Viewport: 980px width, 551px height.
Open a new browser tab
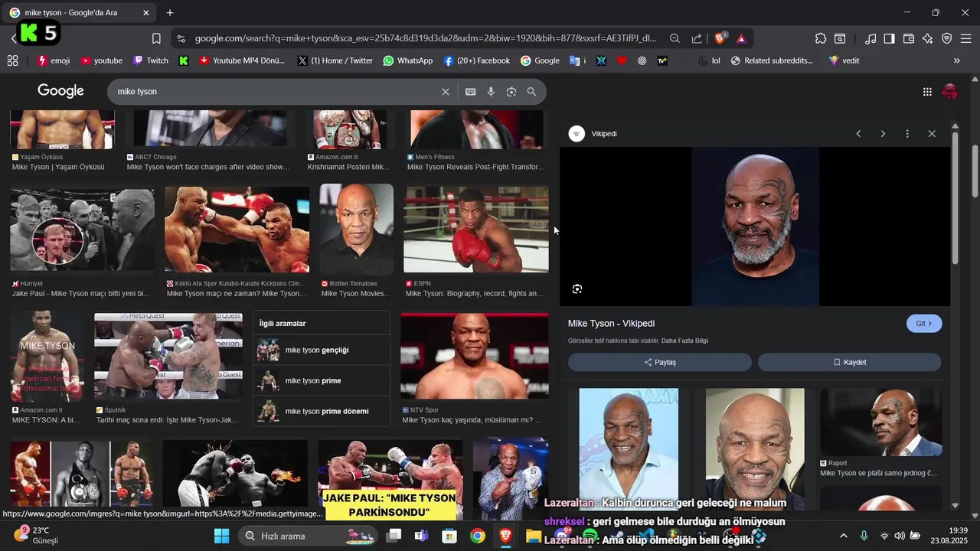point(170,13)
